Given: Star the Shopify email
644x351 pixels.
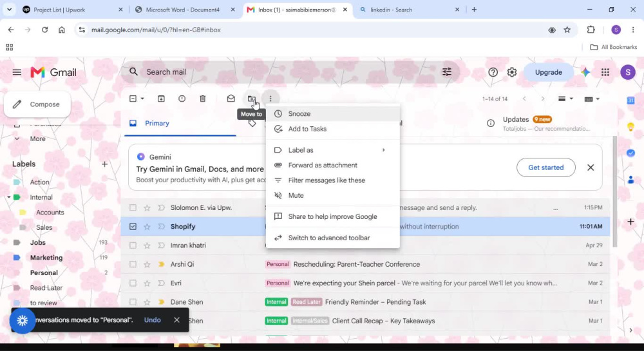Looking at the screenshot, I should point(147,227).
